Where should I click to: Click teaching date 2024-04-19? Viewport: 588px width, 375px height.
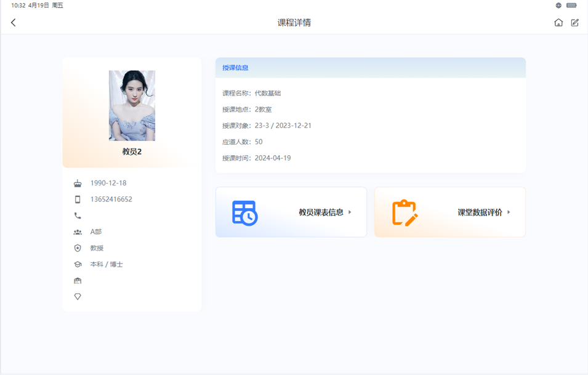273,158
